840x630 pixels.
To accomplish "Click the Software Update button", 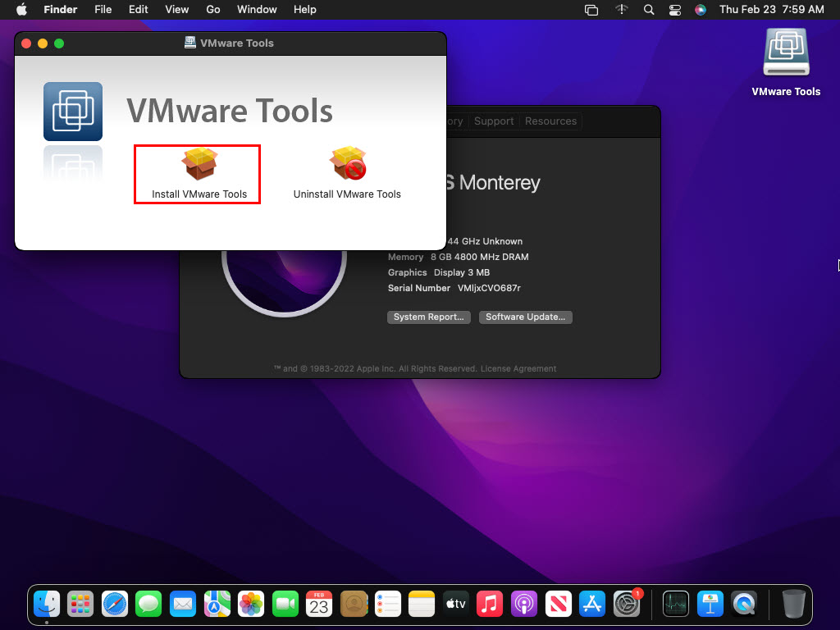I will pyautogui.click(x=525, y=317).
